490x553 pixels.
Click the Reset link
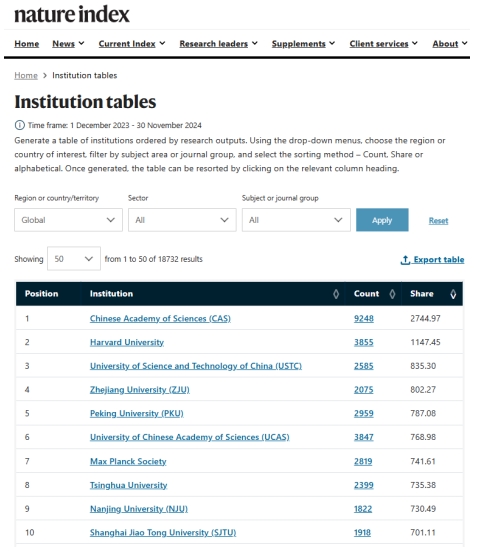[x=438, y=221]
